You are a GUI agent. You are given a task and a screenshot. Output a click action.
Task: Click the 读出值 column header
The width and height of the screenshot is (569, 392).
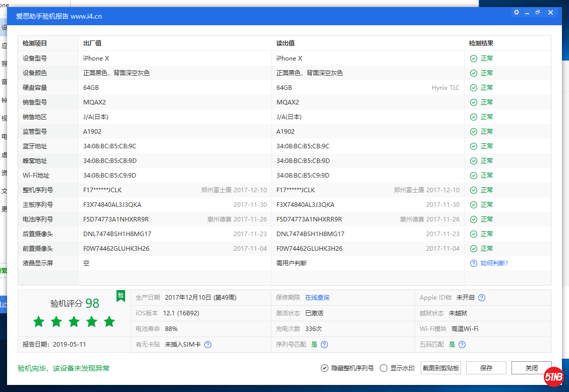coord(286,43)
